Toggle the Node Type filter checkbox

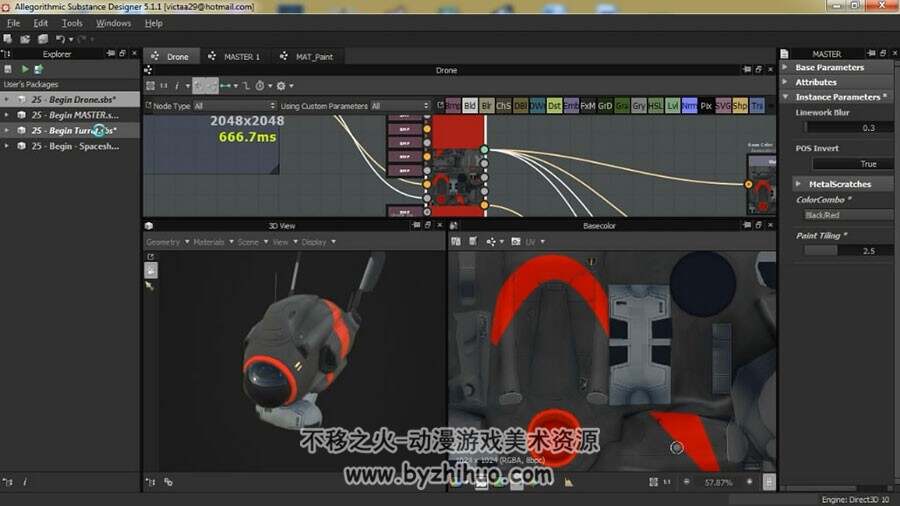point(148,106)
